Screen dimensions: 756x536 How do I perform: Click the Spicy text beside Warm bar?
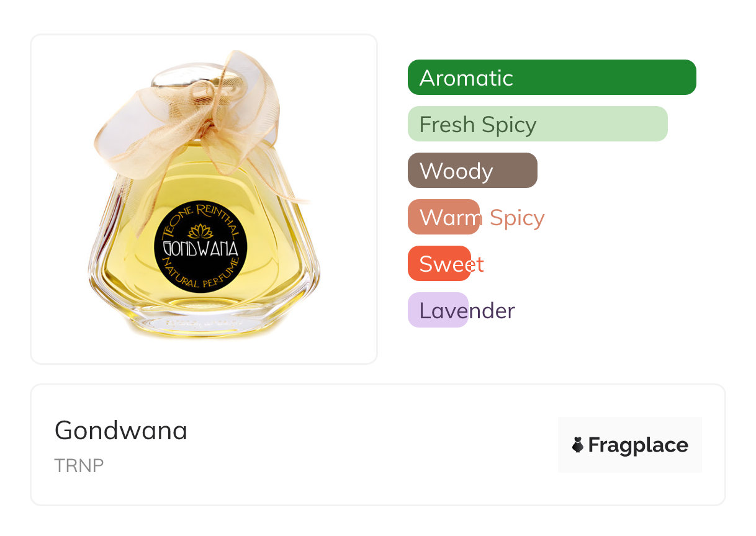[517, 218]
